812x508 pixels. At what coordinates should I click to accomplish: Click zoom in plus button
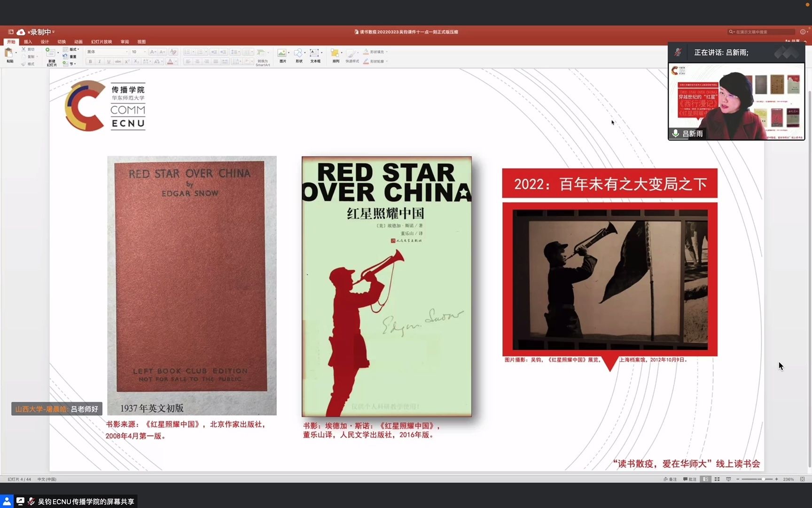(776, 479)
